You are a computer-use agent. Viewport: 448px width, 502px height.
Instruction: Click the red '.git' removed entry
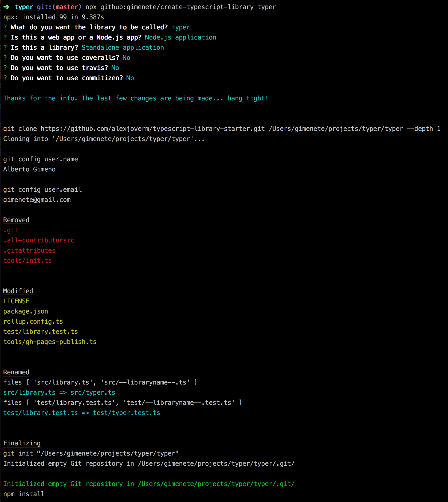point(11,230)
